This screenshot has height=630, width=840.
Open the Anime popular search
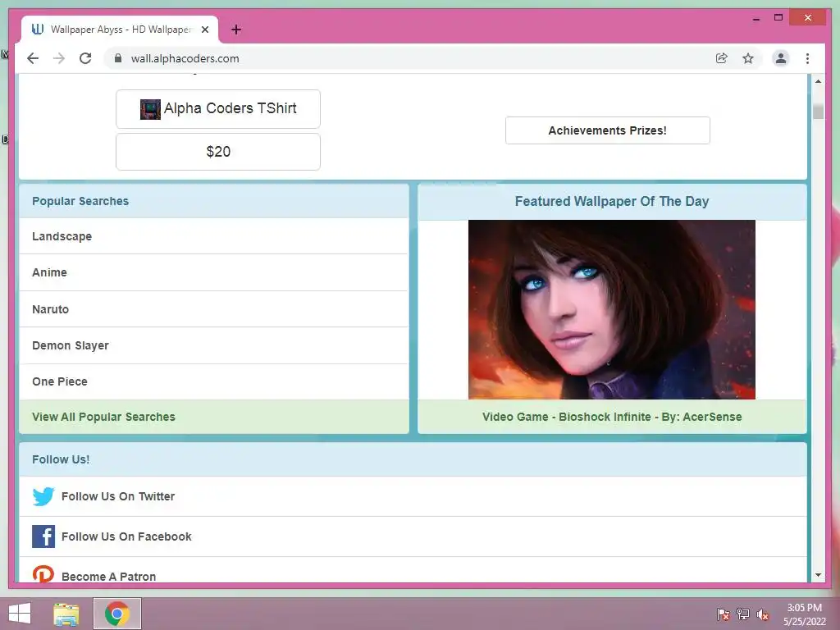click(214, 272)
